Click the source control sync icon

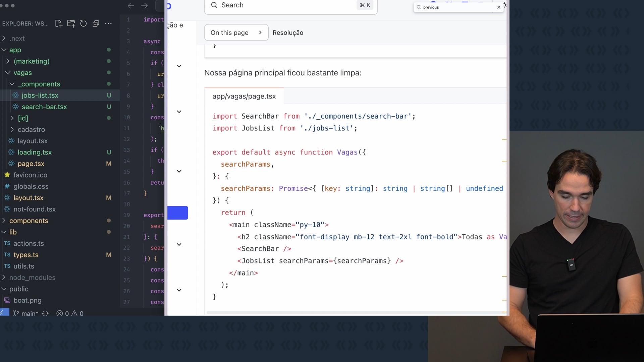point(45,313)
